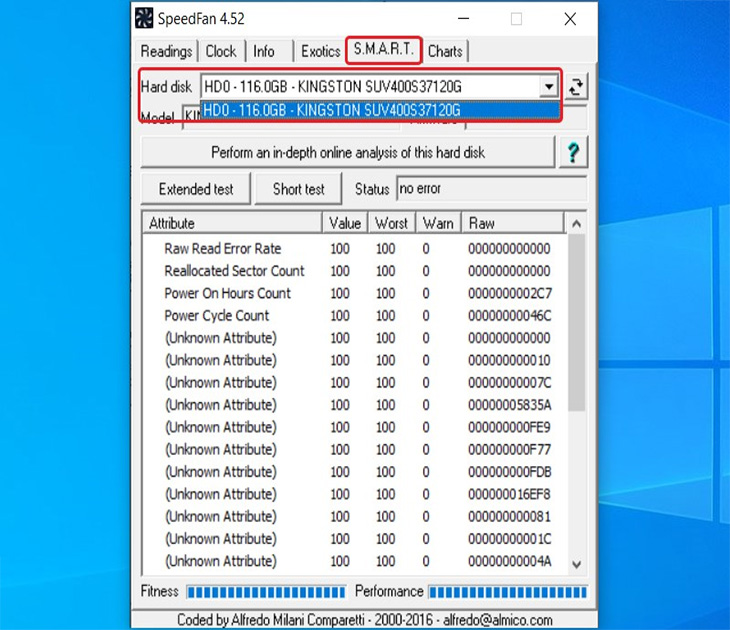Click the refresh hard disk list icon
This screenshot has height=630, width=730.
[x=576, y=87]
